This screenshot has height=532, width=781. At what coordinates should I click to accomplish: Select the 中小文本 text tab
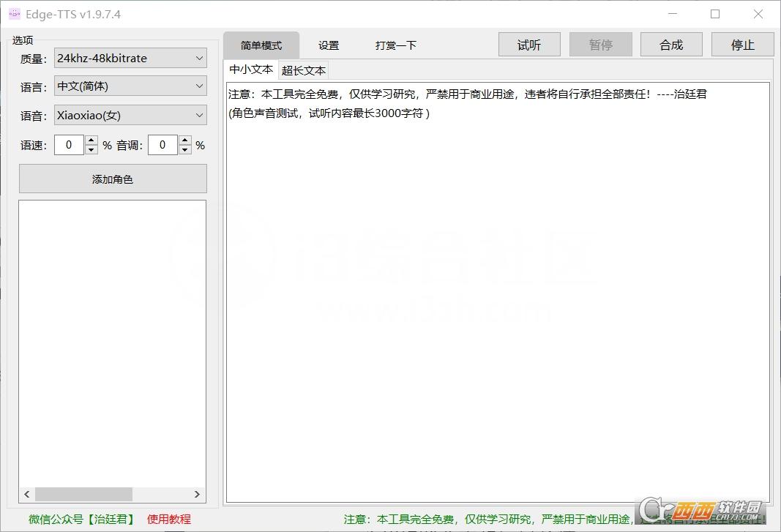251,70
